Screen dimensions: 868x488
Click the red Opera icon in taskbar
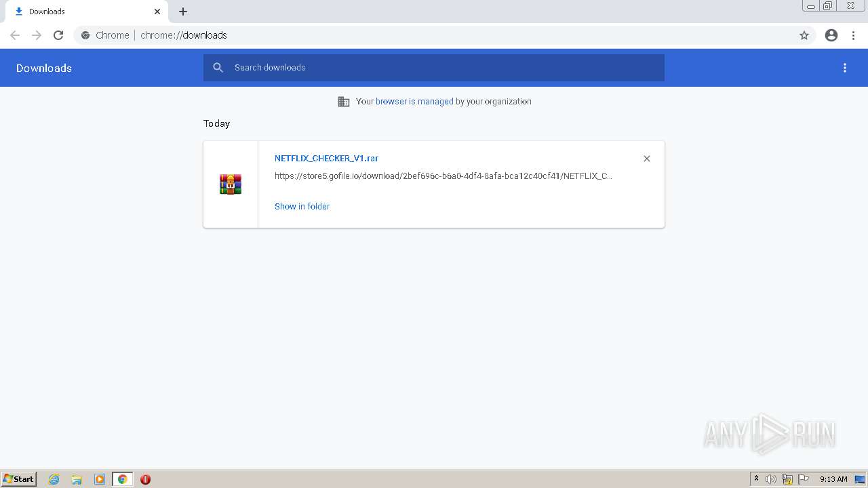click(x=145, y=479)
